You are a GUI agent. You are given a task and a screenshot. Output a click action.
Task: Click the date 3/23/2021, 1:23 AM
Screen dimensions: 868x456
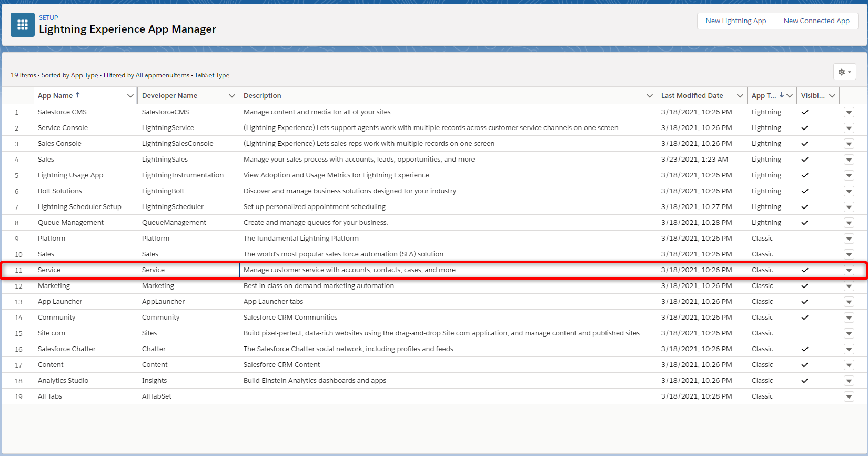pyautogui.click(x=695, y=160)
